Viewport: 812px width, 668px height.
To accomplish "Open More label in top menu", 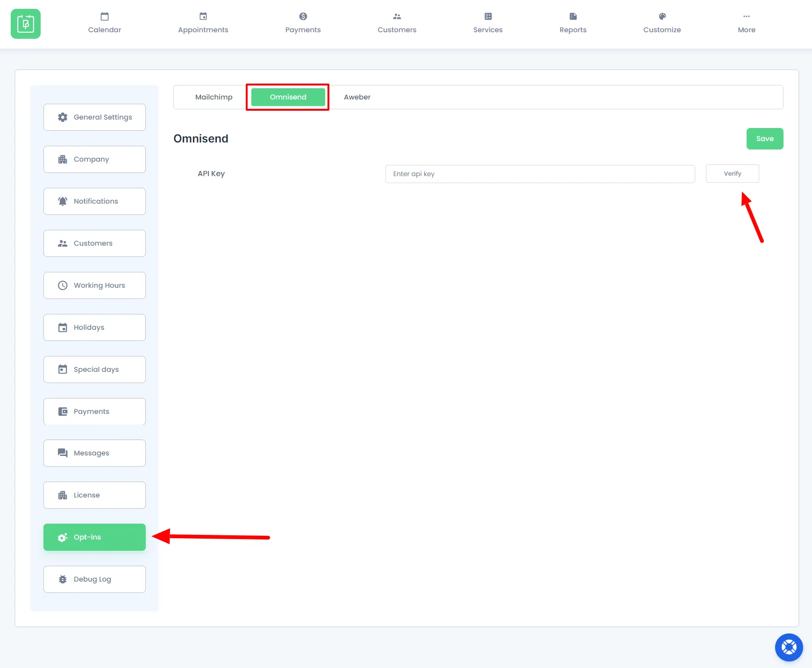I will [x=747, y=30].
